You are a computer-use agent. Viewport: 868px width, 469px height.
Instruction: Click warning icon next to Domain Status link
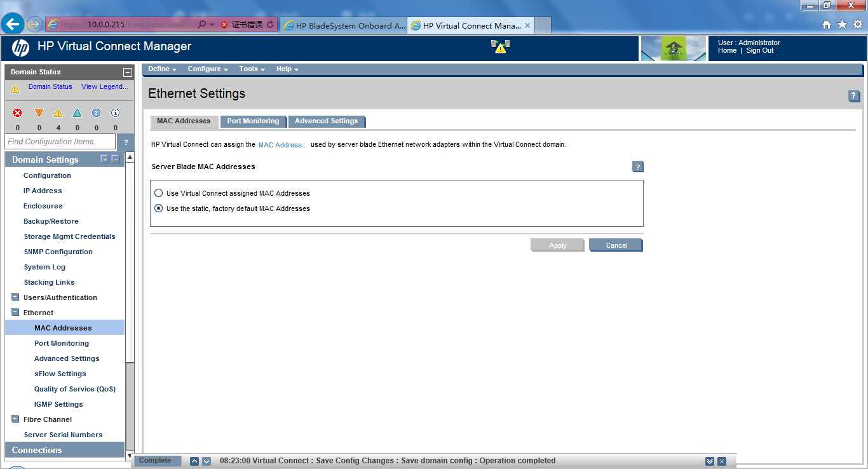click(15, 89)
